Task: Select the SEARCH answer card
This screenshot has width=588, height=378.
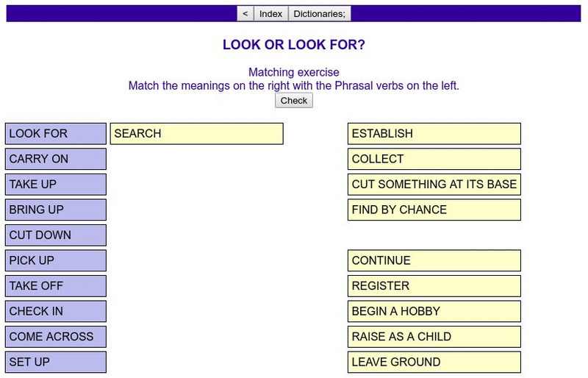Action: (x=196, y=134)
